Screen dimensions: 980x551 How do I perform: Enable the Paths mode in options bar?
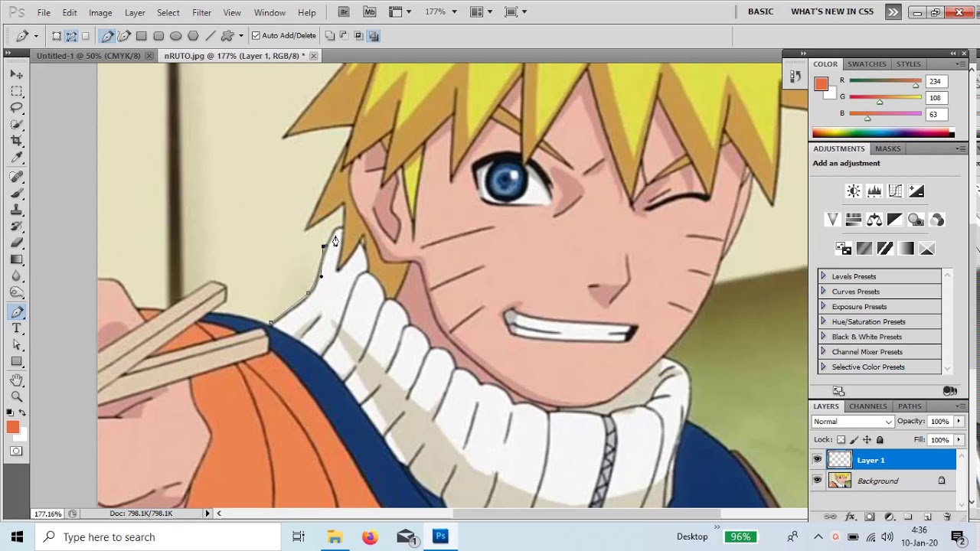71,36
